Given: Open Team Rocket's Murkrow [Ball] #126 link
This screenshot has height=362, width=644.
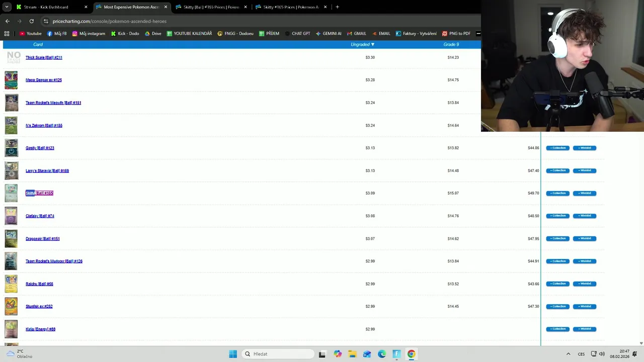Looking at the screenshot, I should (x=54, y=261).
